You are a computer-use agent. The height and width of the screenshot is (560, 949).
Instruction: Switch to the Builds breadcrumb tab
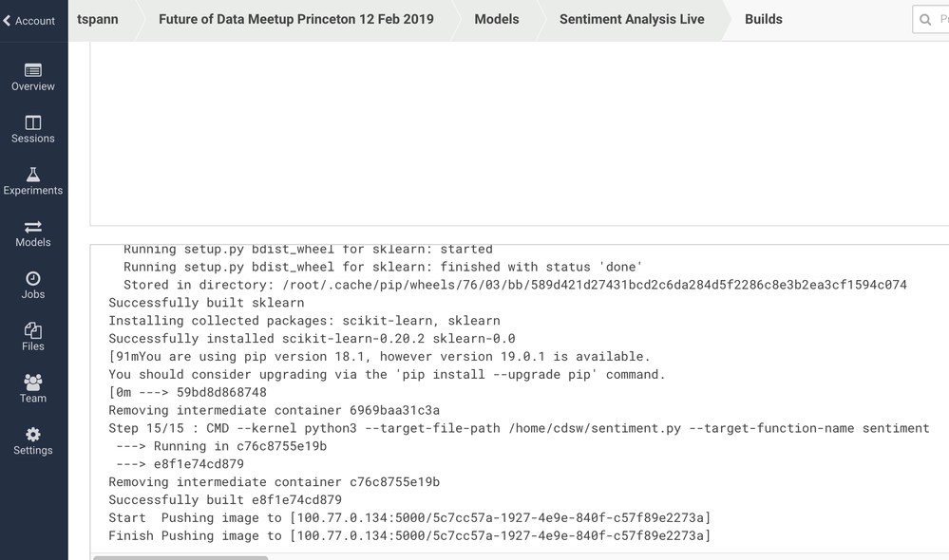(764, 19)
